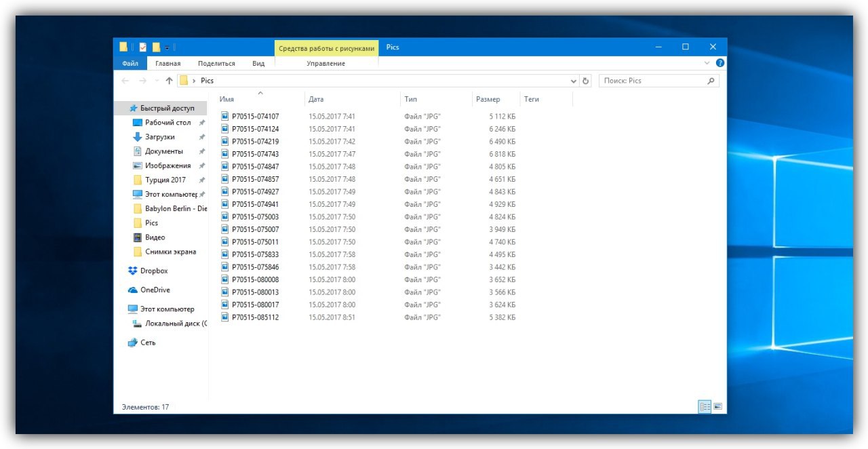The height and width of the screenshot is (449, 868).
Task: Select file P70515-075846
Action: click(255, 267)
